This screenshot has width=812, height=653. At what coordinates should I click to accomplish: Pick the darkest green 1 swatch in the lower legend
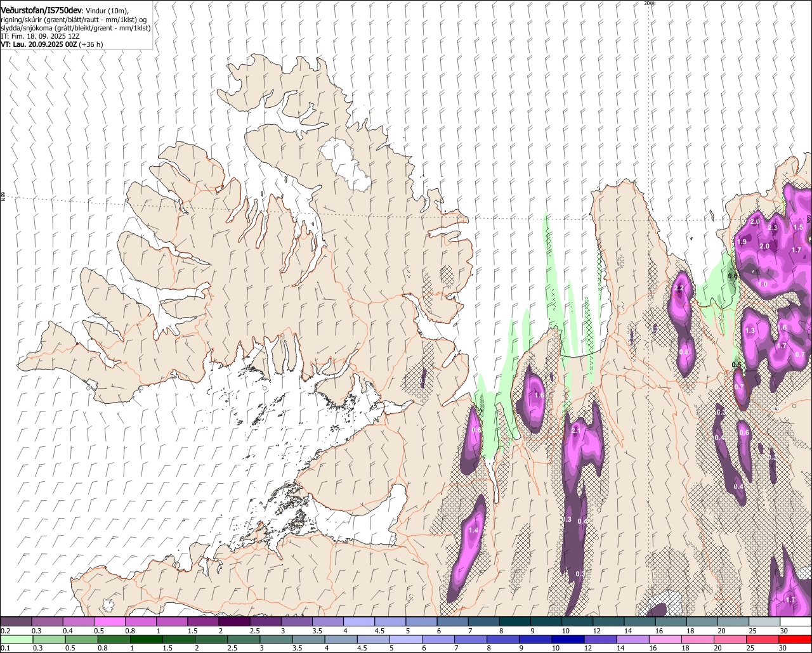[x=146, y=639]
